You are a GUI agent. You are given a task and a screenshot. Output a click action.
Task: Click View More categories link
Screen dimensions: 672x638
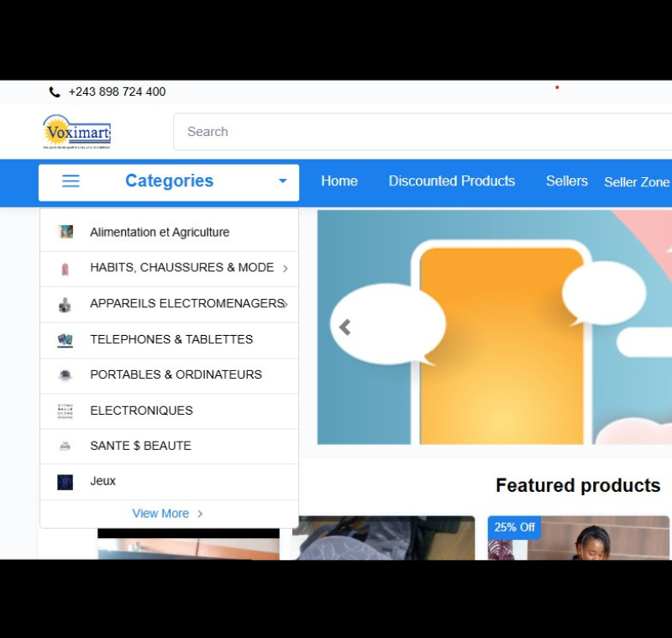point(167,514)
